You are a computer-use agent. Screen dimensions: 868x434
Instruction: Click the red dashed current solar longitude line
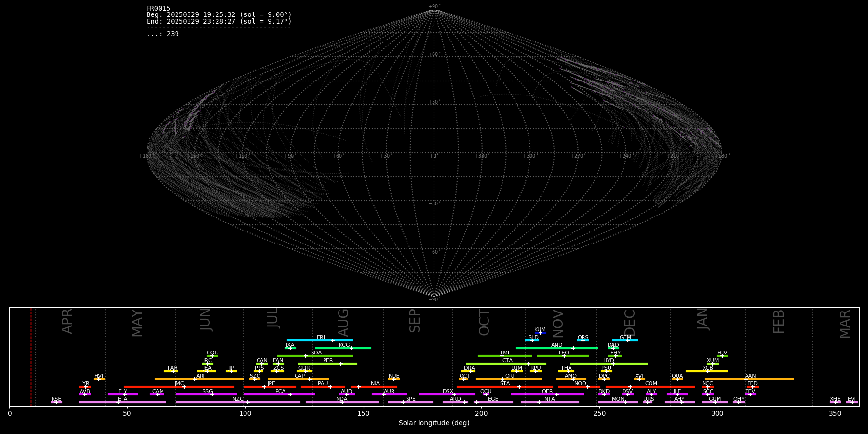point(31,357)
